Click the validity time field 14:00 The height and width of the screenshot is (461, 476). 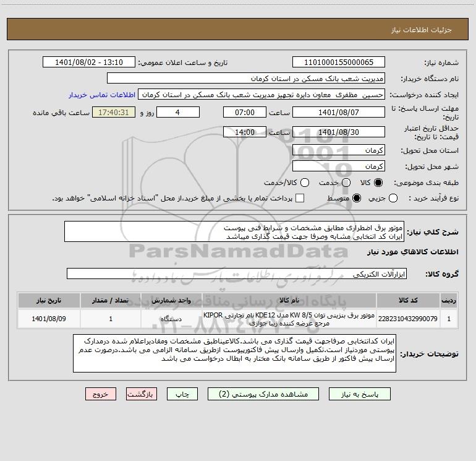(245, 132)
